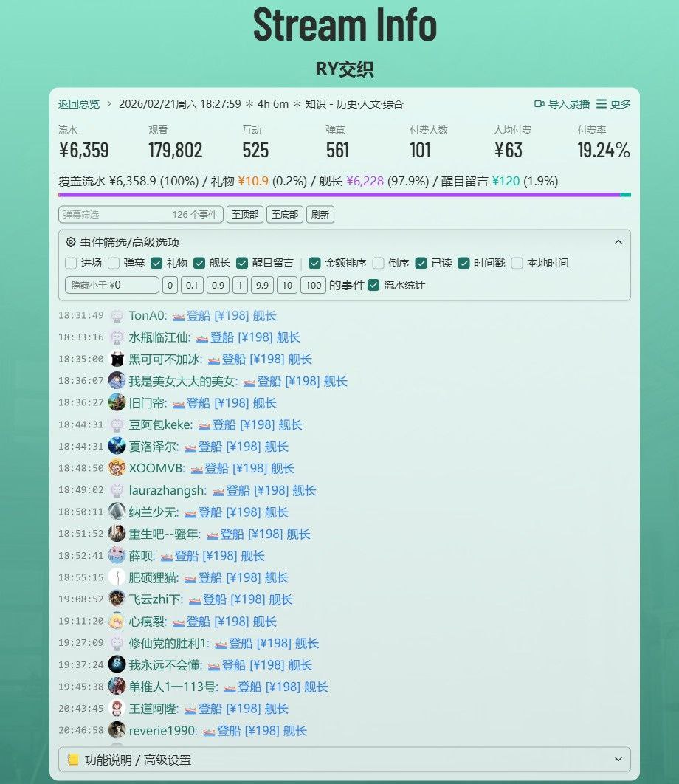Click the 导入录播 video camera icon
The height and width of the screenshot is (784, 679).
(x=539, y=104)
